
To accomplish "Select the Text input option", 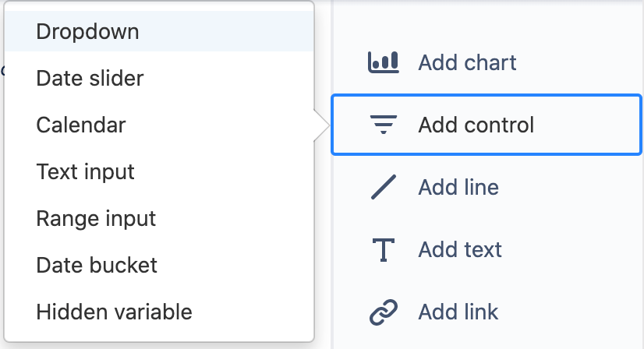I will pos(85,171).
